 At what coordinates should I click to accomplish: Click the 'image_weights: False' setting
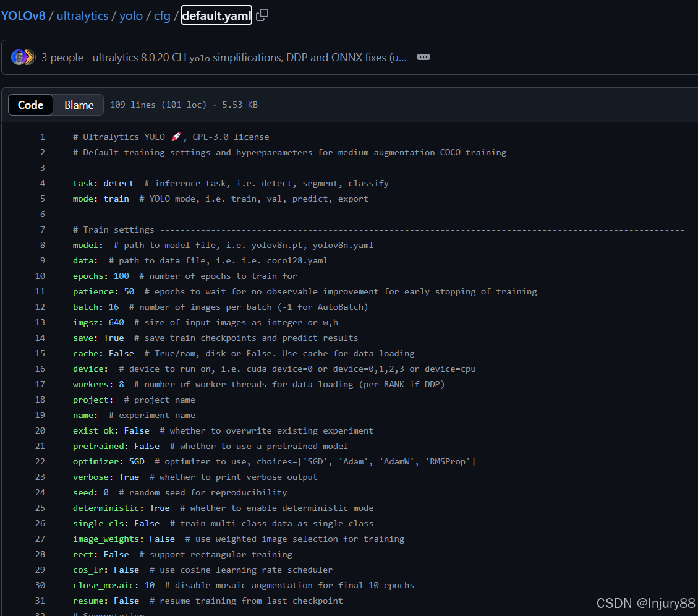tap(124, 539)
